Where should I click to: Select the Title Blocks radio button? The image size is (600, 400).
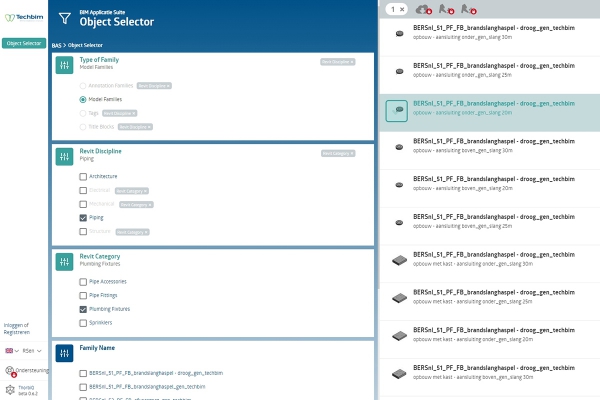pyautogui.click(x=83, y=127)
